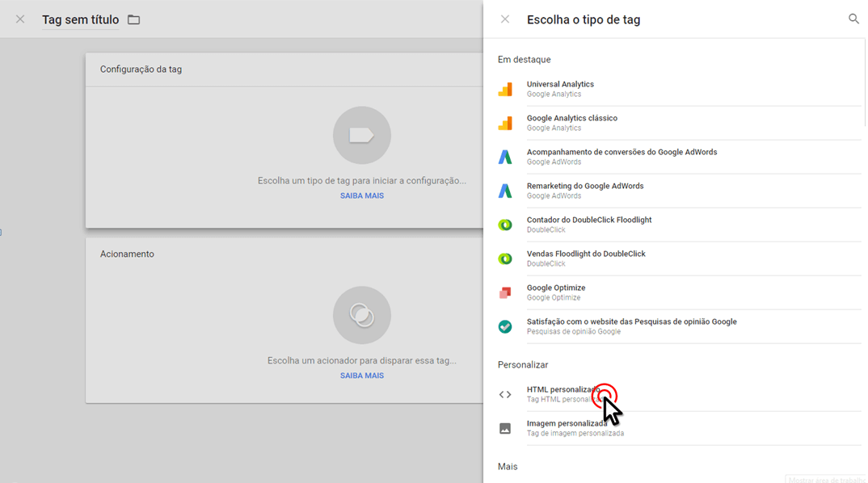Click 'Escolha um tipo de tag para iniciar' text
Image resolution: width=868 pixels, height=483 pixels.
pyautogui.click(x=361, y=180)
